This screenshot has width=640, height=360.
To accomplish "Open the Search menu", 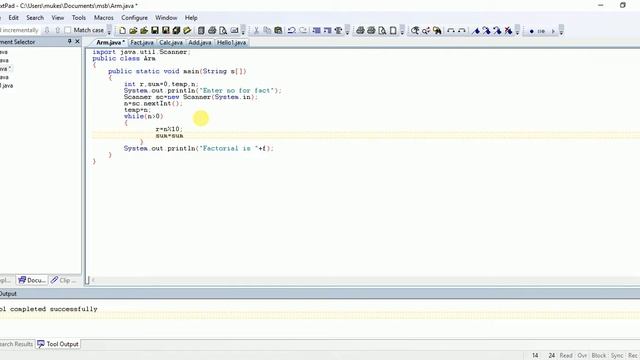I will pyautogui.click(x=35, y=18).
